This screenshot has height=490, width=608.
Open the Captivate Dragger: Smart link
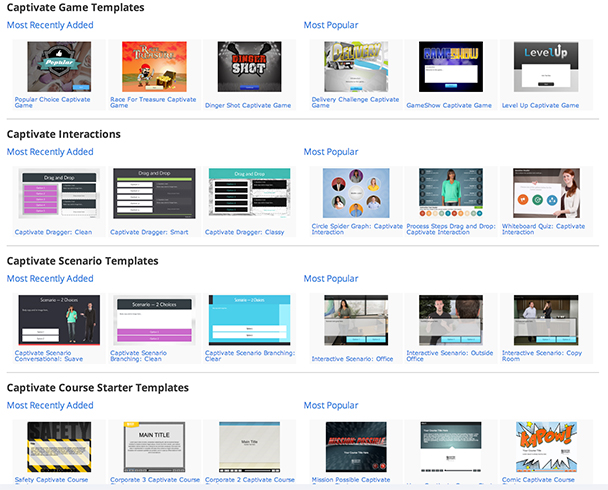[149, 232]
